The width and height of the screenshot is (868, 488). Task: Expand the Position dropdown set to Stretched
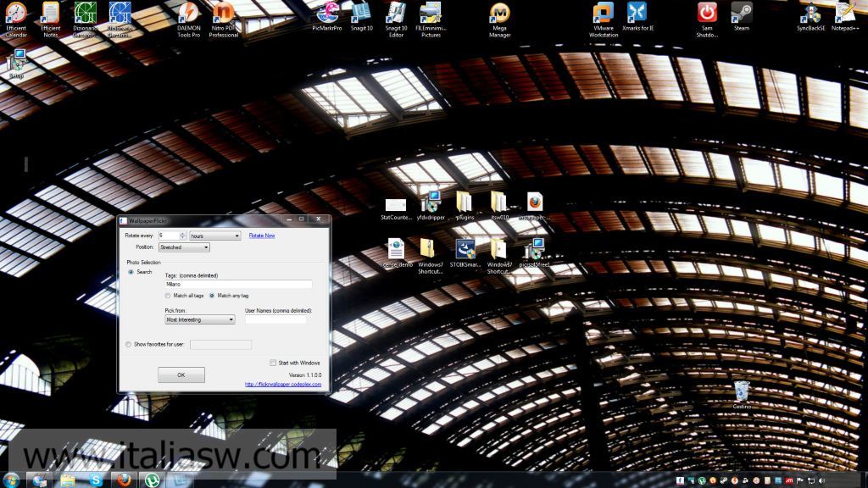pyautogui.click(x=184, y=247)
